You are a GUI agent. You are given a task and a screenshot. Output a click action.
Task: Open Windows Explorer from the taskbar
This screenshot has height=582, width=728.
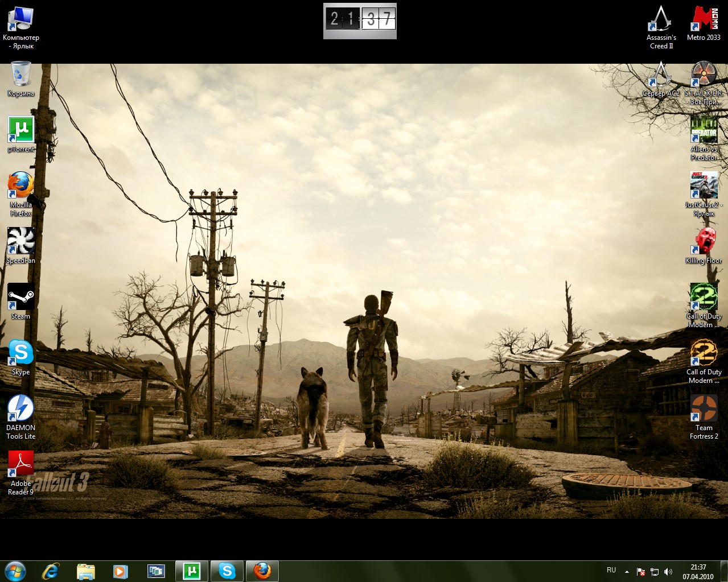[86, 571]
